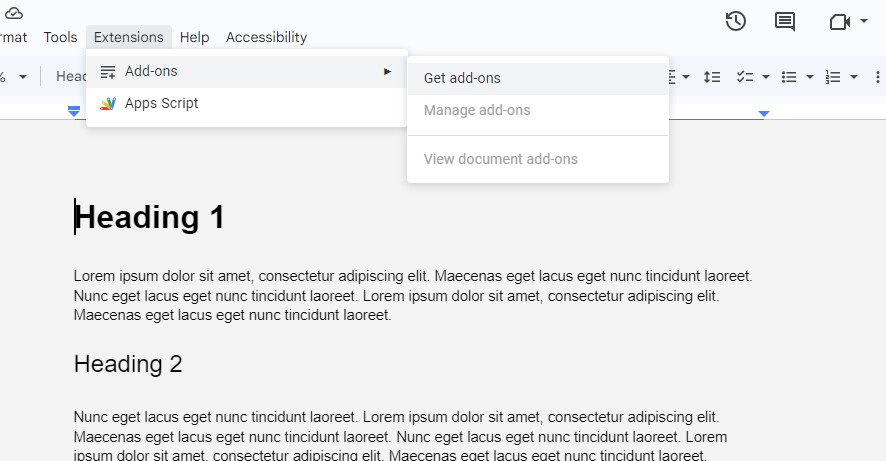Open the Tools menu

click(x=60, y=37)
